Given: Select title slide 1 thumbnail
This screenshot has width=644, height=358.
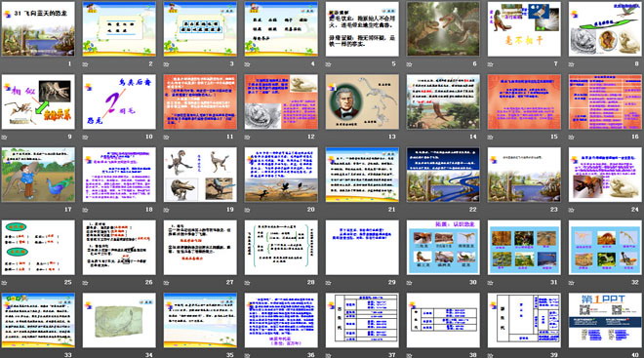Looking at the screenshot, I should tap(38, 28).
